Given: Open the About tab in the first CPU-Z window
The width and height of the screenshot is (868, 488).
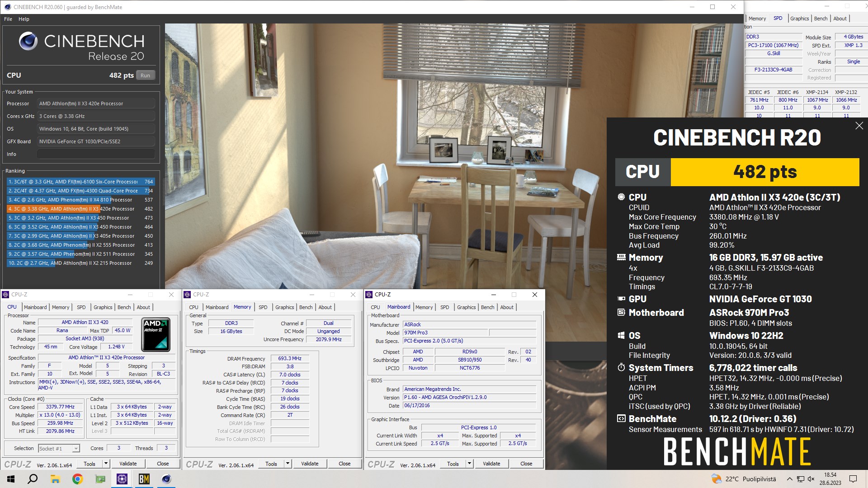Looking at the screenshot, I should (143, 307).
